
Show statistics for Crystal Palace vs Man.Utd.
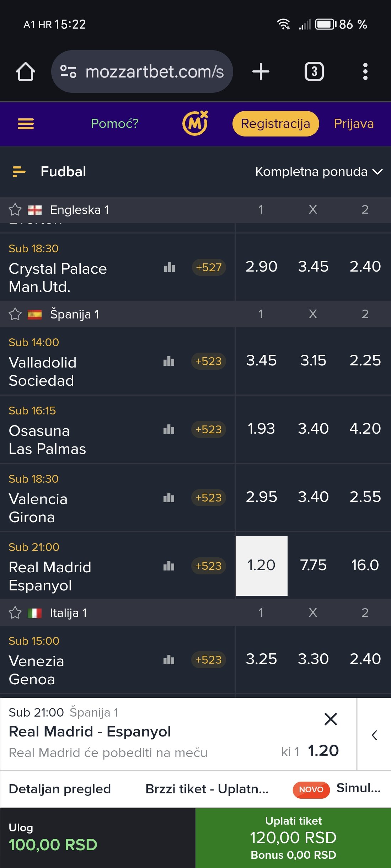(170, 267)
